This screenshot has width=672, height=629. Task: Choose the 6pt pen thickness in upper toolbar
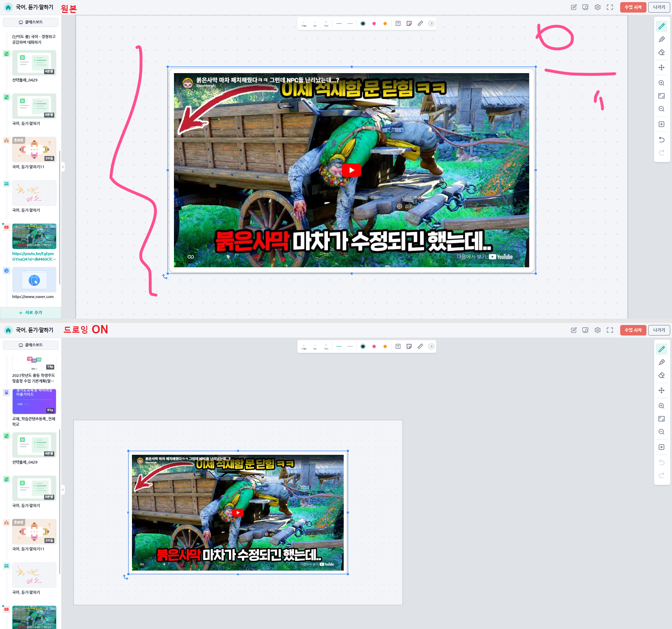(315, 24)
